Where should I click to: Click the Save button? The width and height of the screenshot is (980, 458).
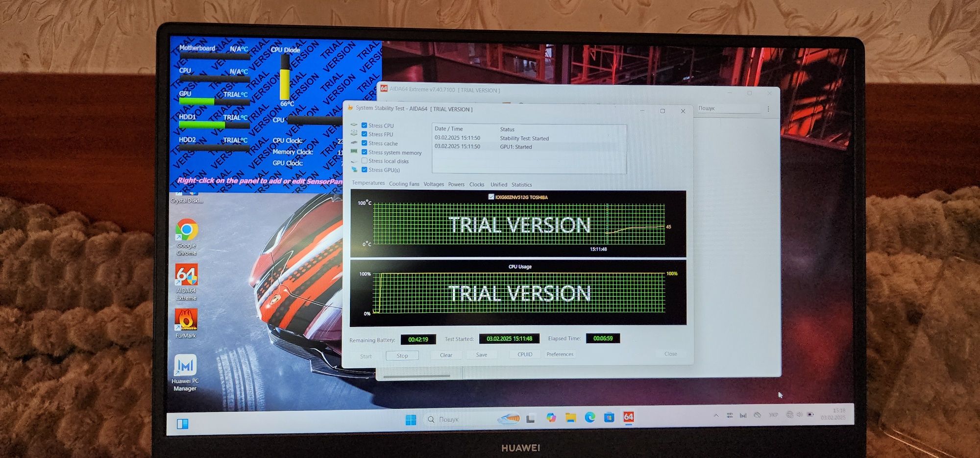tap(482, 355)
